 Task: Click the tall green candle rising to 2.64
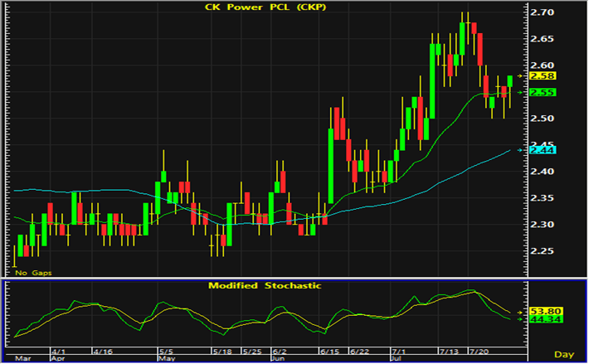[432, 81]
